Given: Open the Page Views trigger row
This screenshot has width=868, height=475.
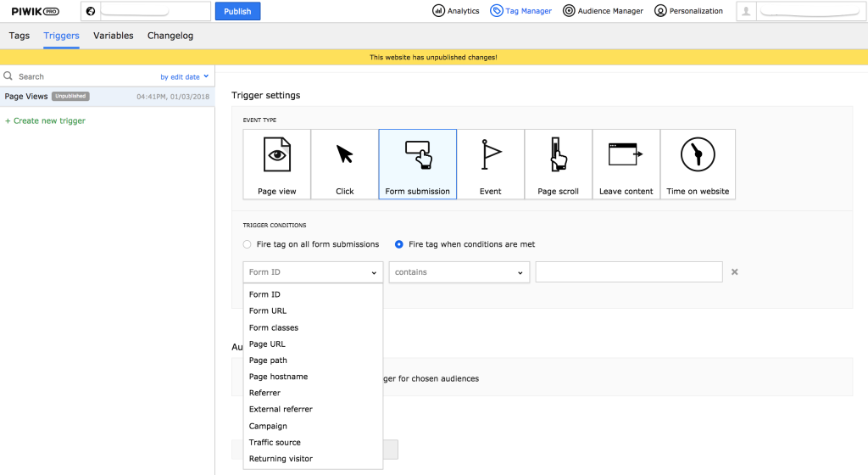Looking at the screenshot, I should click(x=108, y=97).
